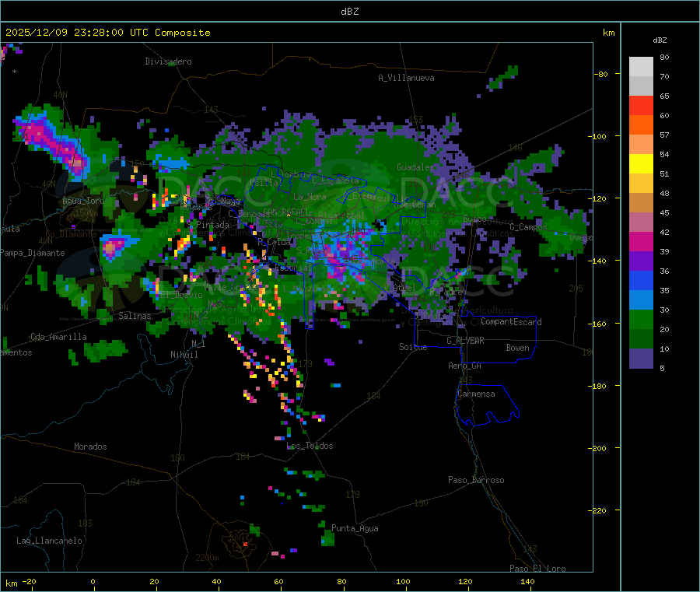This screenshot has width=700, height=592.
Task: Click the CompantEscard place label
Action: [511, 322]
